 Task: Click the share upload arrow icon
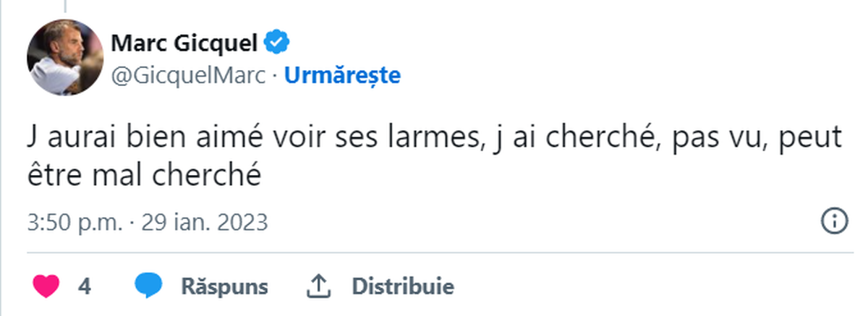[318, 287]
